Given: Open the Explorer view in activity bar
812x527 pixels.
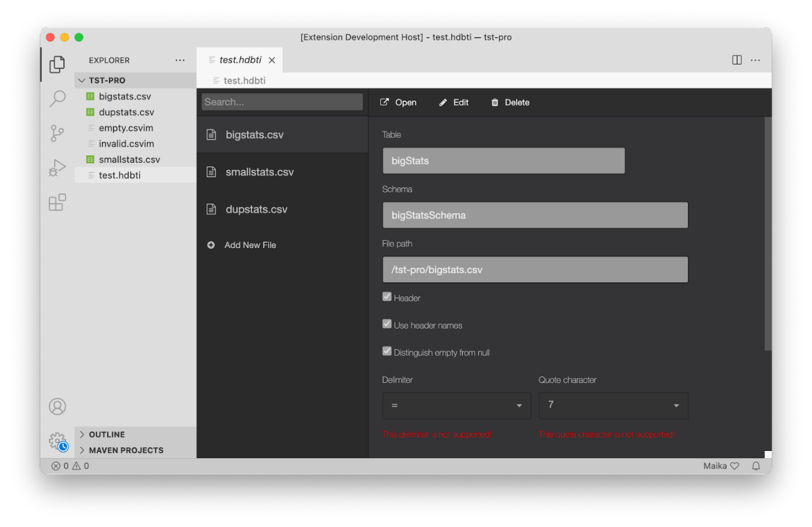Looking at the screenshot, I should (57, 64).
